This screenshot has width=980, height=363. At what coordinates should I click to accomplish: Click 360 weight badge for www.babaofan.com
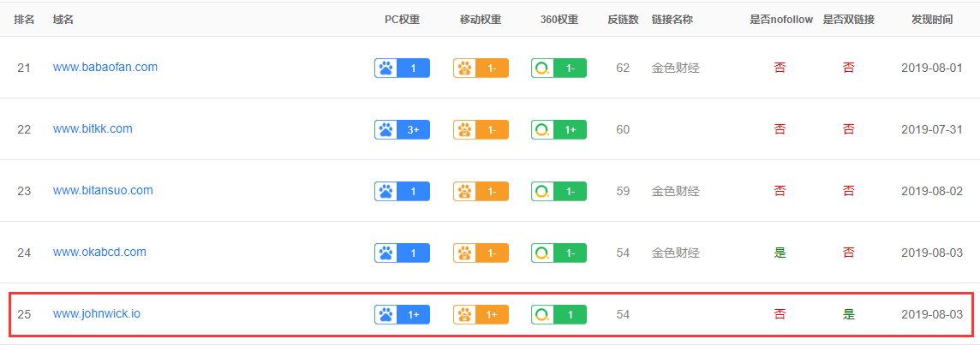point(559,68)
